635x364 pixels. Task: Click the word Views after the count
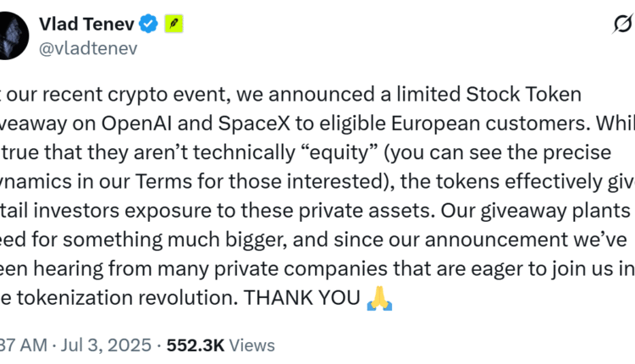coord(252,345)
